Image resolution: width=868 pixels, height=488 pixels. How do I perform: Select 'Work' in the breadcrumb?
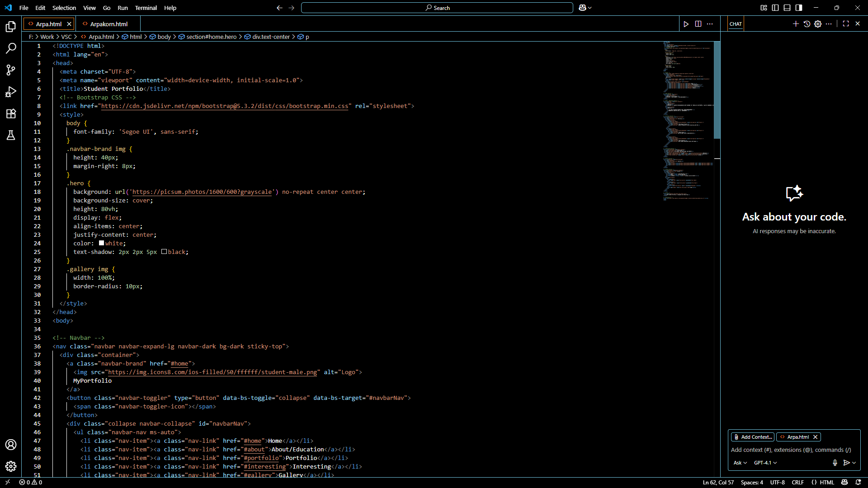click(47, 37)
